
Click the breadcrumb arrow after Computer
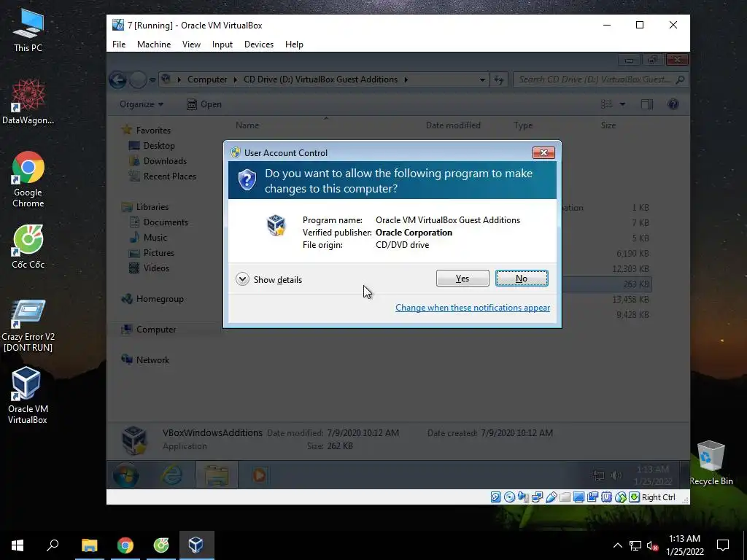click(236, 79)
